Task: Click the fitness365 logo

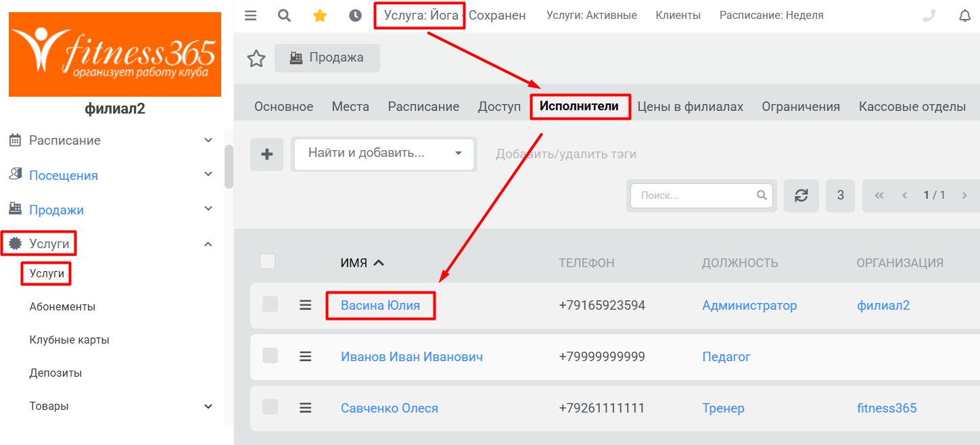Action: pos(115,55)
